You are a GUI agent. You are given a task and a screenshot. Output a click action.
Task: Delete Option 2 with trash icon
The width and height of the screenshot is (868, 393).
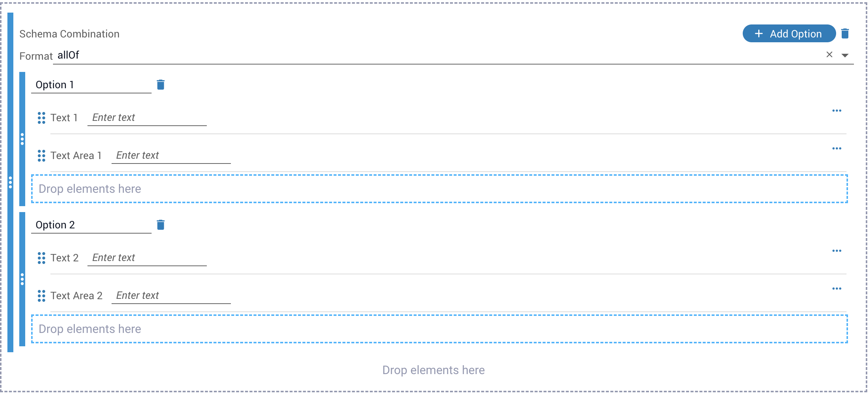160,225
